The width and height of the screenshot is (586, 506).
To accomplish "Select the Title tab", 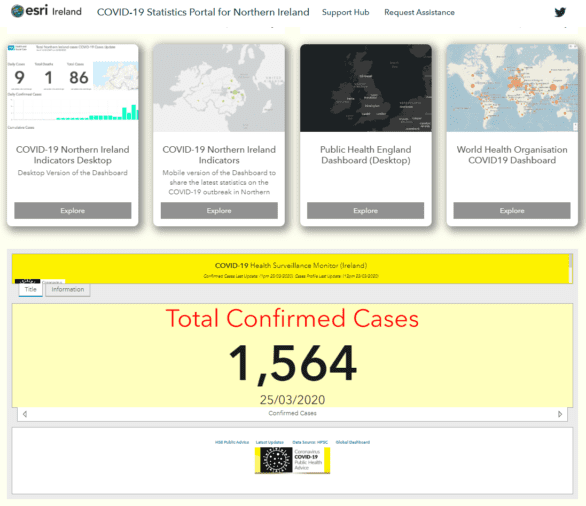I will pyautogui.click(x=31, y=290).
